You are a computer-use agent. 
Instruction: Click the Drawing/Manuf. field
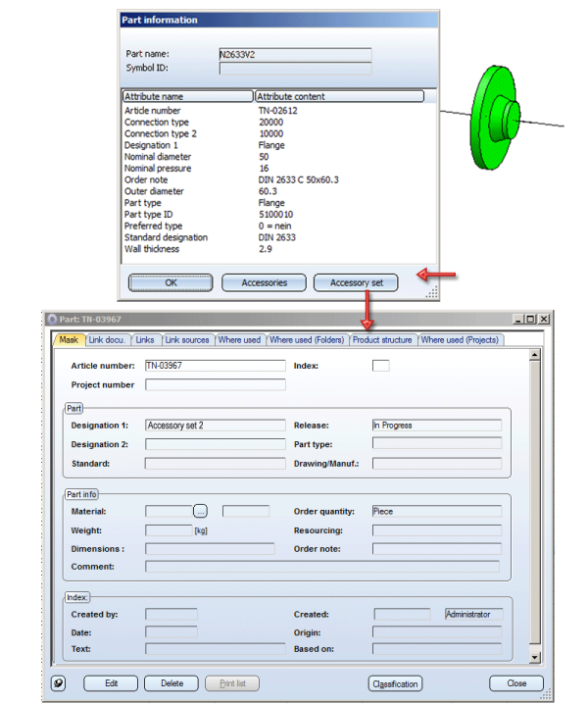coord(437,464)
